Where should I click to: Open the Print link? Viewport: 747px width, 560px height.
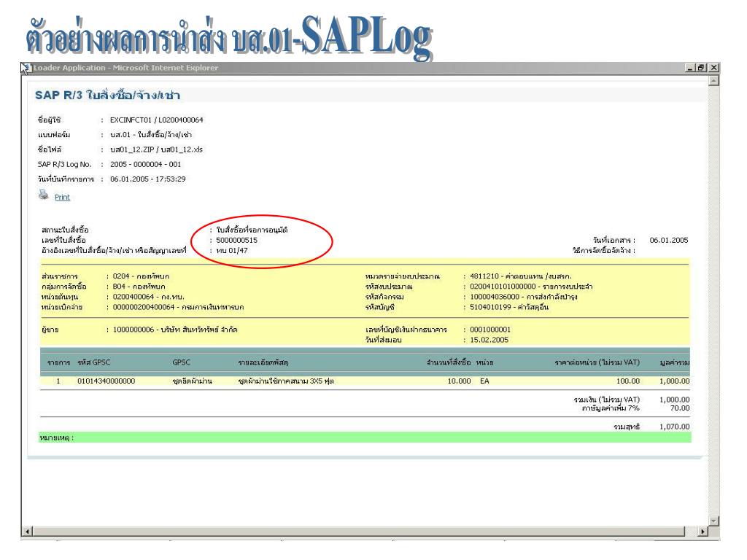tap(62, 197)
